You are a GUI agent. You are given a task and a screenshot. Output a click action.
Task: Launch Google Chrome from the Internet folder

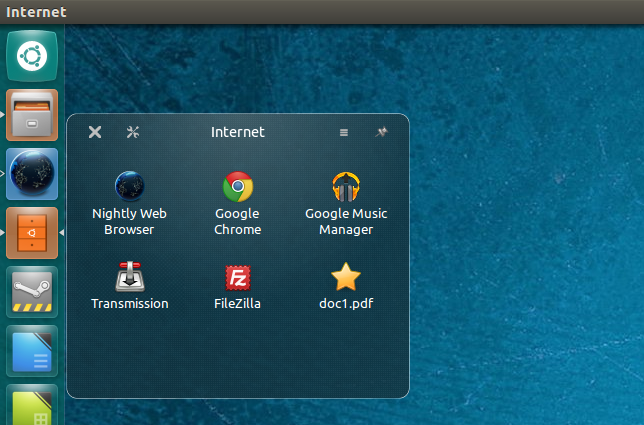[x=238, y=186]
